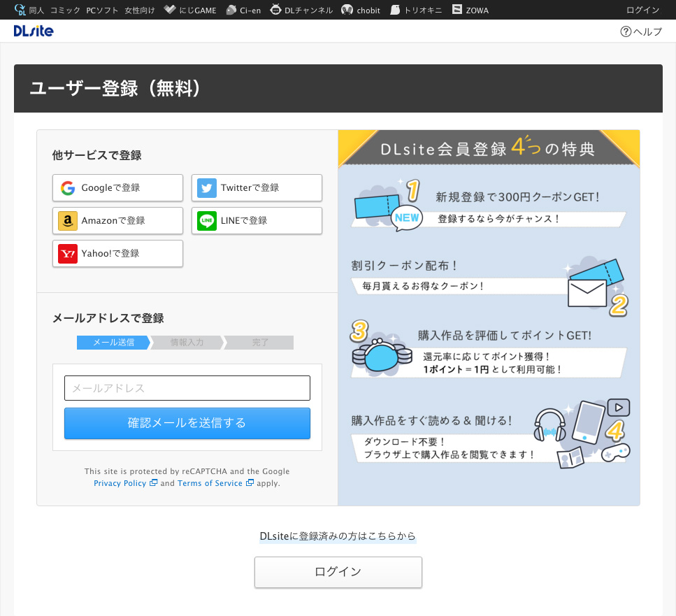
Task: Select the コミック category in top bar
Action: pos(65,10)
